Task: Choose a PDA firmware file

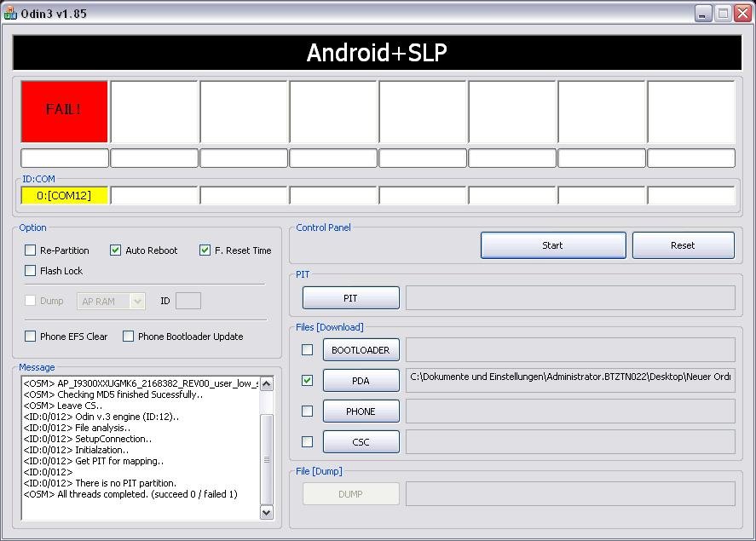Action: (361, 381)
